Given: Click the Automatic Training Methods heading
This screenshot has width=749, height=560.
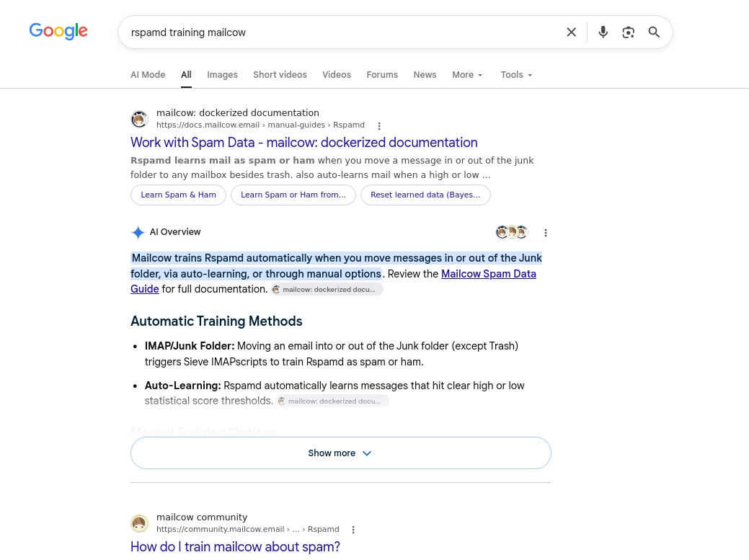Looking at the screenshot, I should (216, 321).
